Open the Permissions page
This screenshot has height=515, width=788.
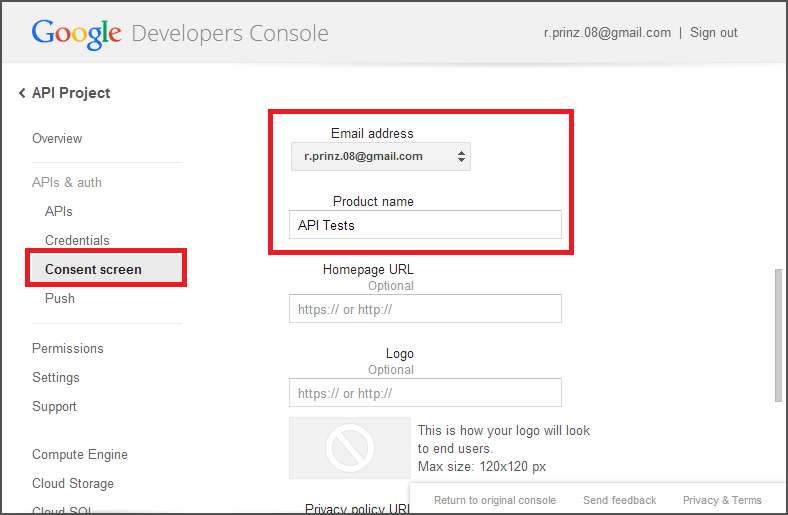[68, 348]
